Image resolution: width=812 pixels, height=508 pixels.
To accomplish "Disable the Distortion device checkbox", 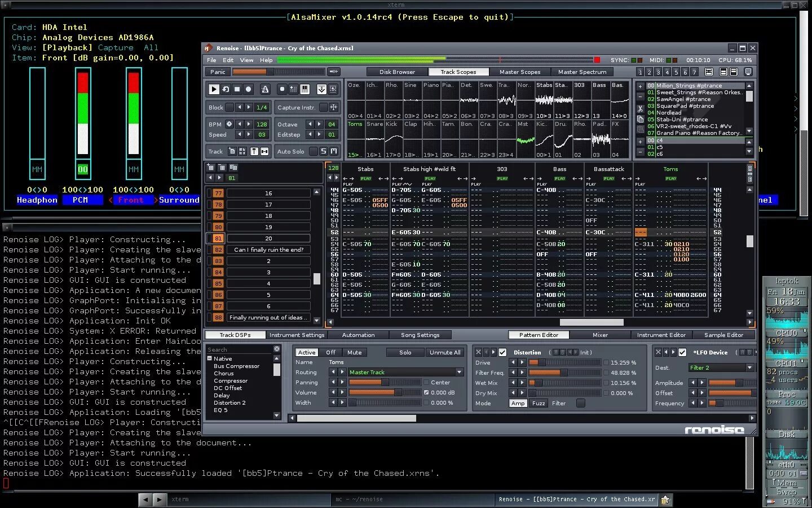I will [x=502, y=352].
